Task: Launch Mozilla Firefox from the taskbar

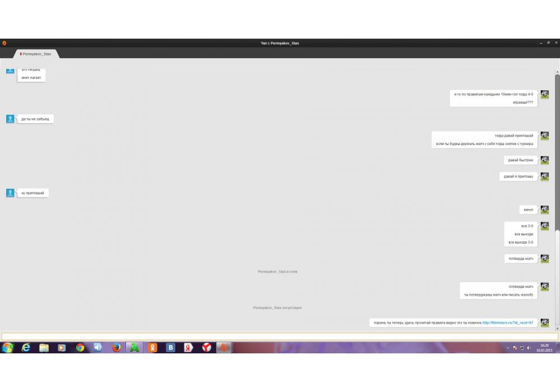Action: pyautogui.click(x=116, y=347)
